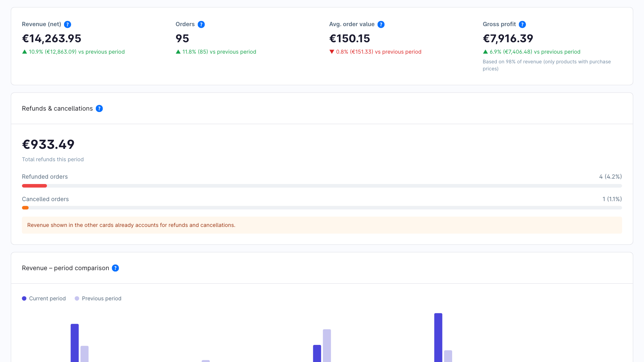The width and height of the screenshot is (644, 362).
Task: Click the green up arrow under Gross profit
Action: [485, 52]
